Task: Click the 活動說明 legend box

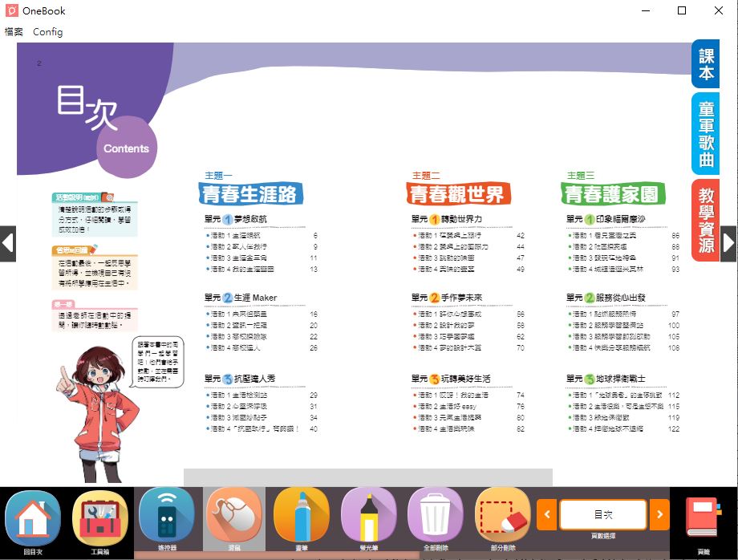Action: pos(95,214)
